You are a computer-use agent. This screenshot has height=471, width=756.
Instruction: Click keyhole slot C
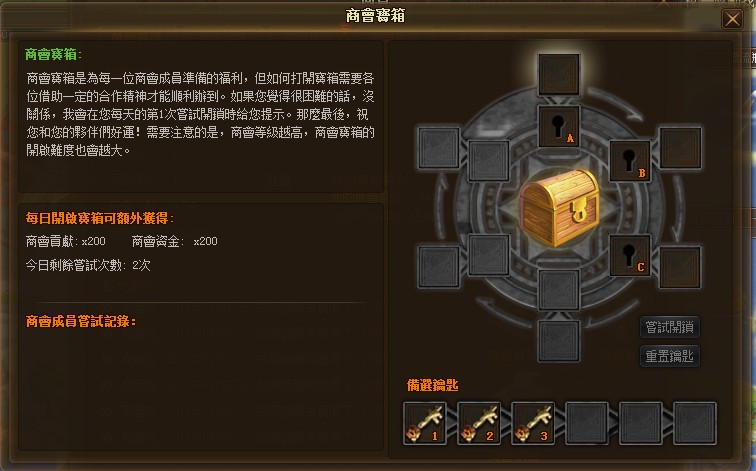click(x=630, y=256)
